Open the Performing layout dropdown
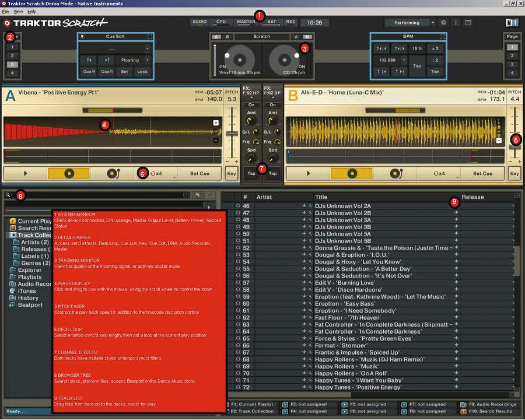Viewport: 525px width, 420px height. (433, 23)
